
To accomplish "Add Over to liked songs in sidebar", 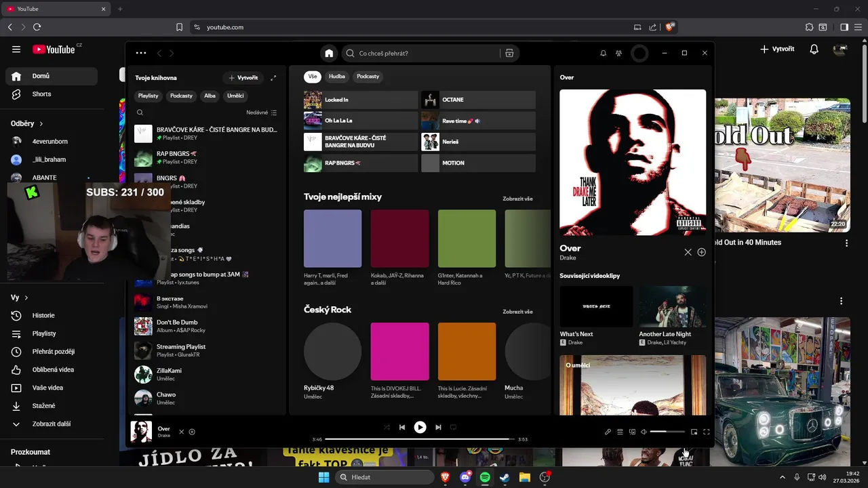I will [701, 252].
